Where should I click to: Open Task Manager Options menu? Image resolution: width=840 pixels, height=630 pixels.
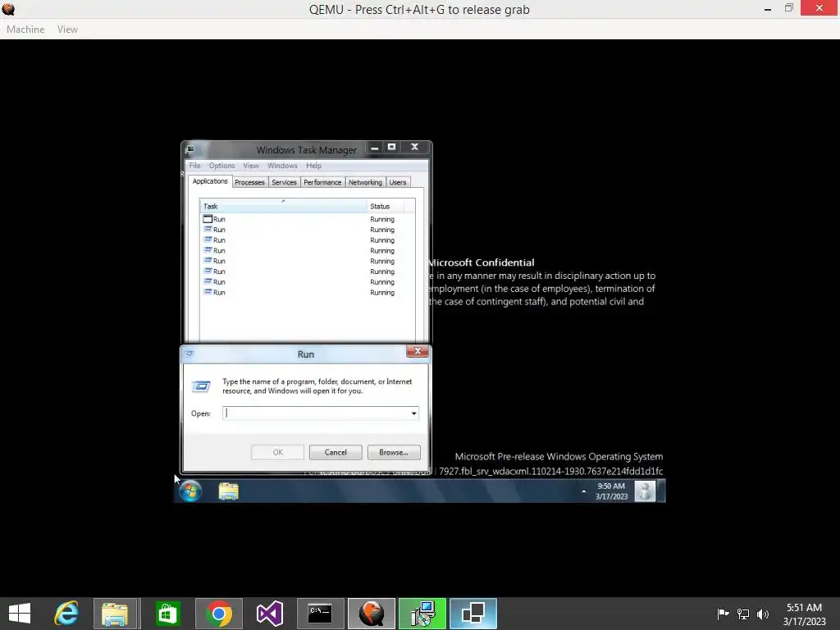[221, 166]
